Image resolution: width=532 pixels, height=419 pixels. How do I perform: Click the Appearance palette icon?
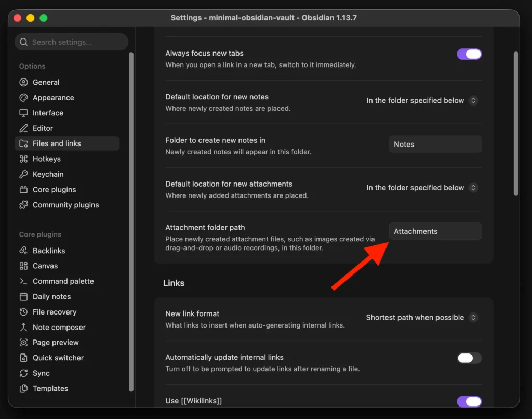[x=23, y=98]
